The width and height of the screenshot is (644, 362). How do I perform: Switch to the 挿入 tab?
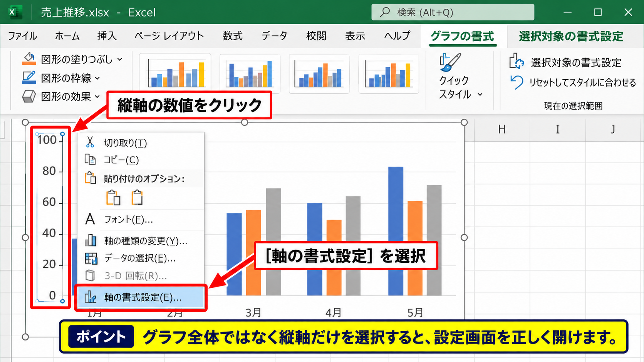[107, 36]
